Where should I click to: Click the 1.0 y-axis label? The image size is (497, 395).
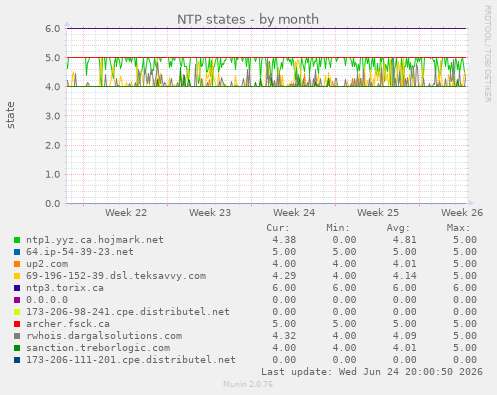[53, 174]
